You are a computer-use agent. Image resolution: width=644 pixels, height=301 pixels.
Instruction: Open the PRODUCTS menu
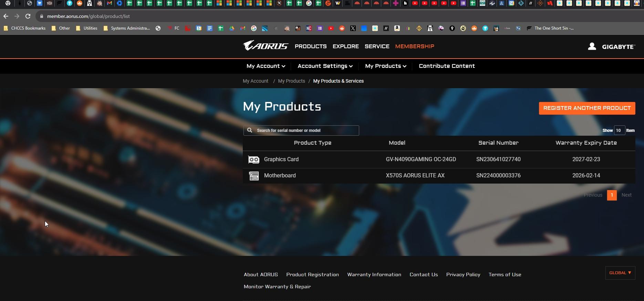pos(311,46)
